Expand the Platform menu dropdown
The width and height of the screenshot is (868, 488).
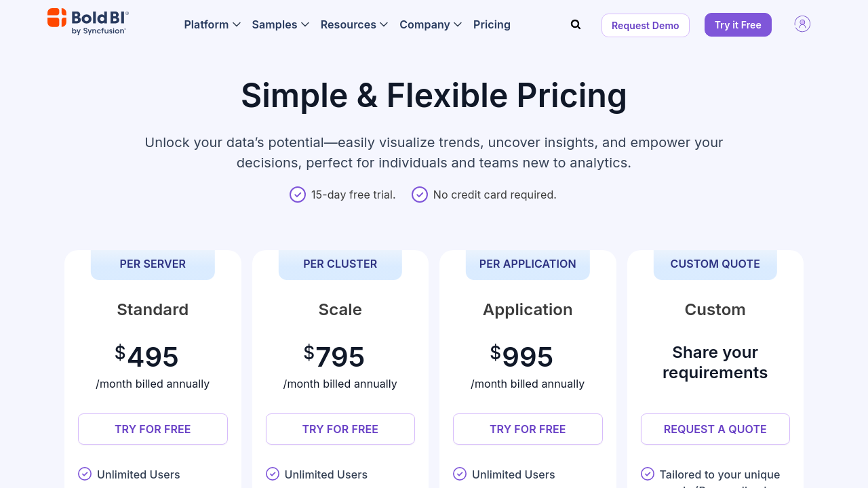coord(212,24)
